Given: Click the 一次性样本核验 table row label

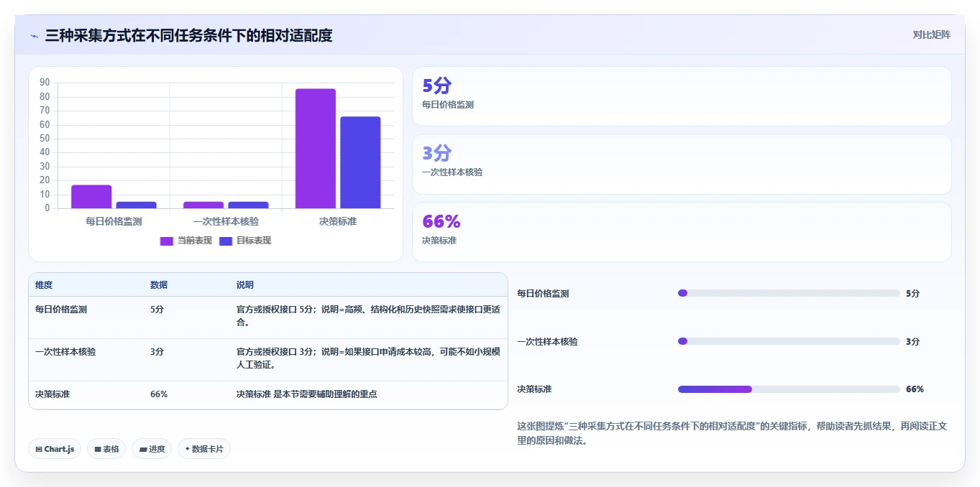Looking at the screenshot, I should [x=65, y=352].
